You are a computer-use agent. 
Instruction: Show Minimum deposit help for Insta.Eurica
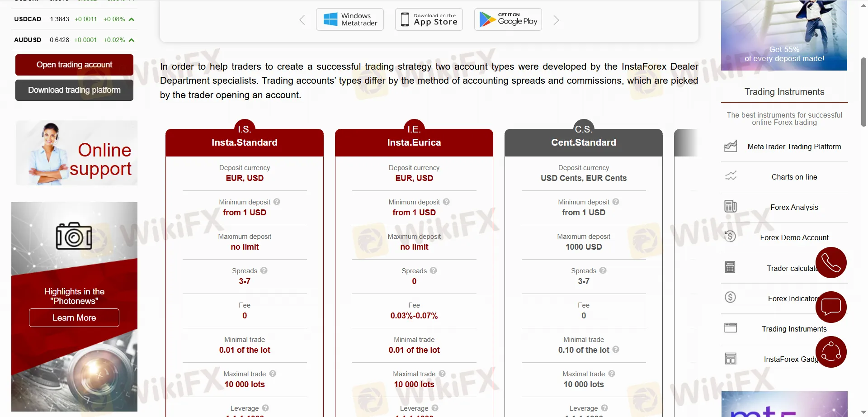(446, 202)
